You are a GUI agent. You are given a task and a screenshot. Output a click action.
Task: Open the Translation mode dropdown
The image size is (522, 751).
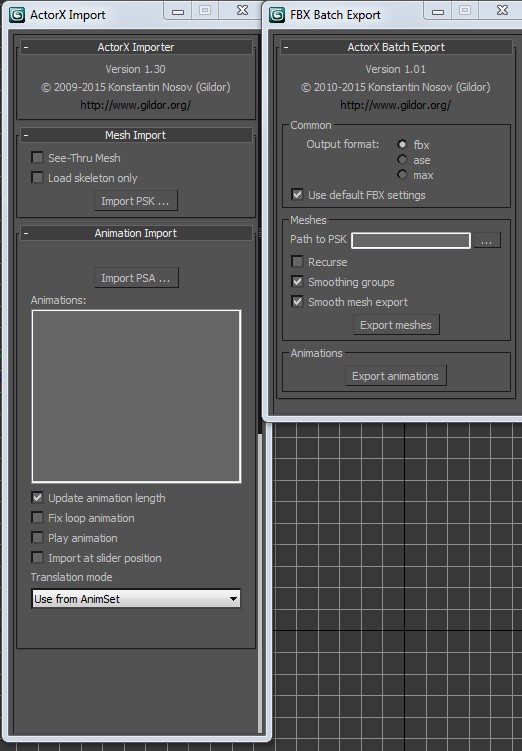point(136,599)
